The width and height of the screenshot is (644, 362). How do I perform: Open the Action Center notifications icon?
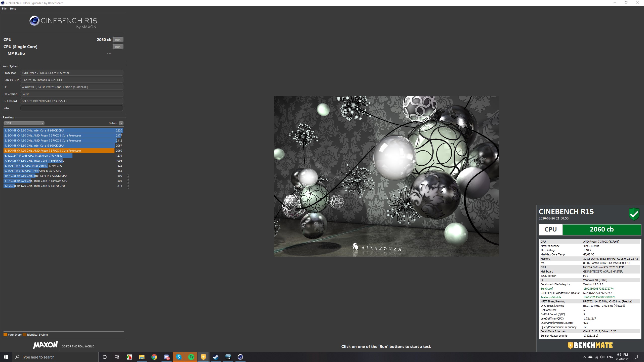coord(636,357)
